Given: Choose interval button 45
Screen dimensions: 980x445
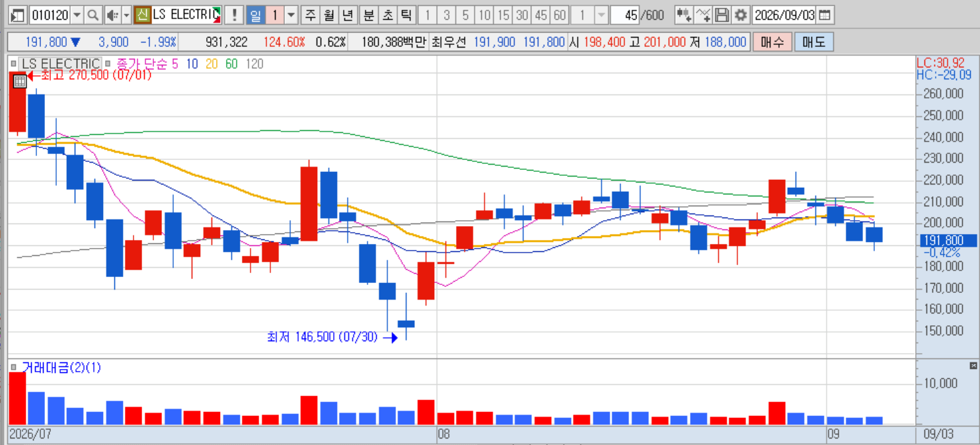Looking at the screenshot, I should click(x=541, y=15).
